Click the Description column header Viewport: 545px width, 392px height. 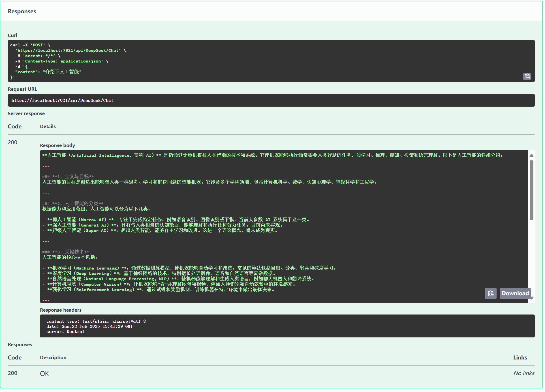pos(53,357)
